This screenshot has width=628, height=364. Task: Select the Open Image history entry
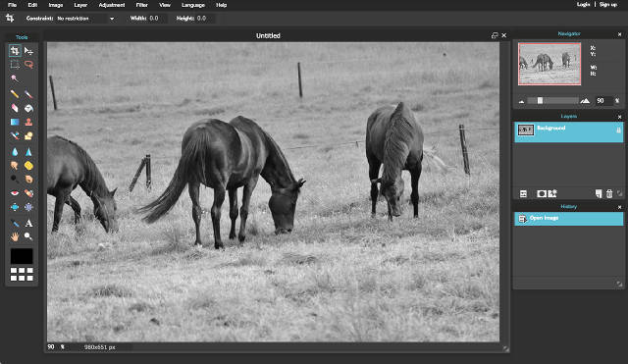pos(569,219)
